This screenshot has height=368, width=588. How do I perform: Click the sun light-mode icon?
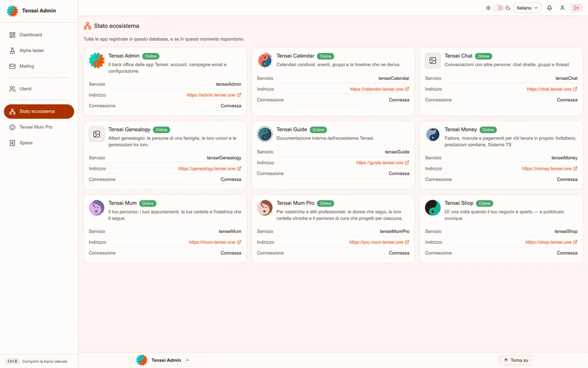tap(488, 8)
